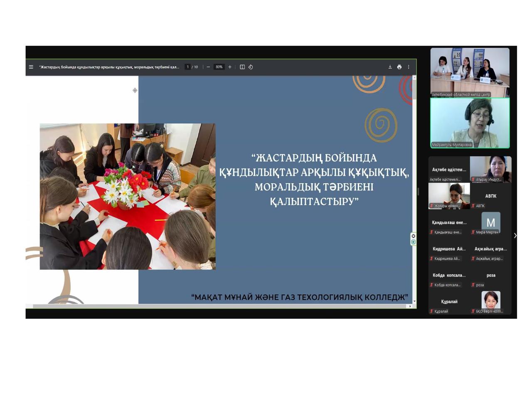Click the vertical scrollbar down arrow
Viewport: 532px width, 399px height.
[414, 301]
